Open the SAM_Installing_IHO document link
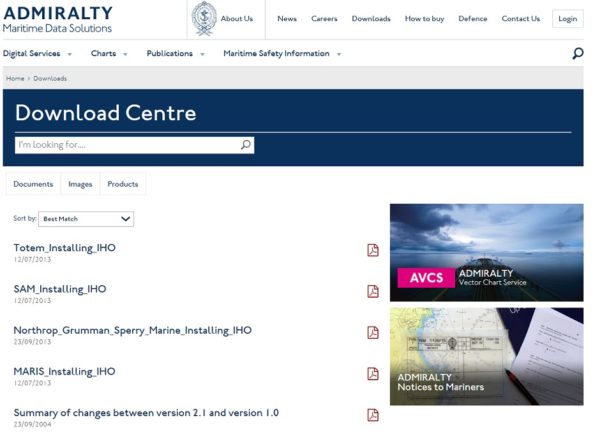Image resolution: width=595 pixels, height=441 pixels. click(x=60, y=289)
